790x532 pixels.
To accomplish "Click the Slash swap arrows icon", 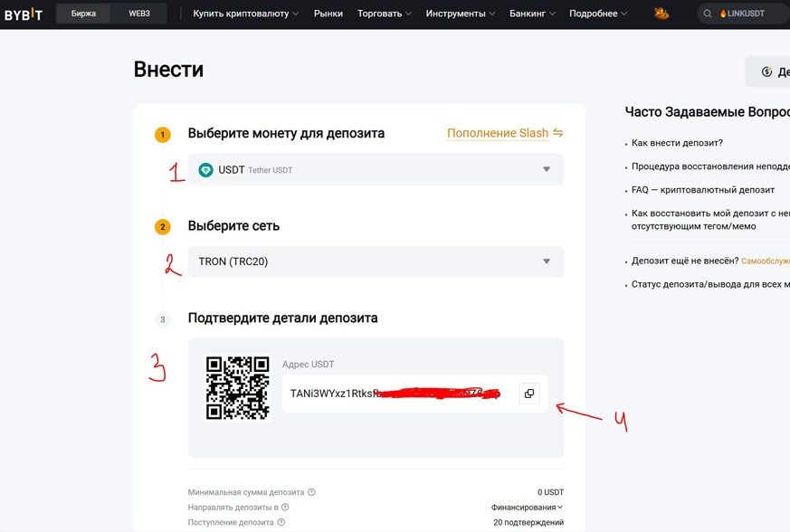I will coord(557,132).
